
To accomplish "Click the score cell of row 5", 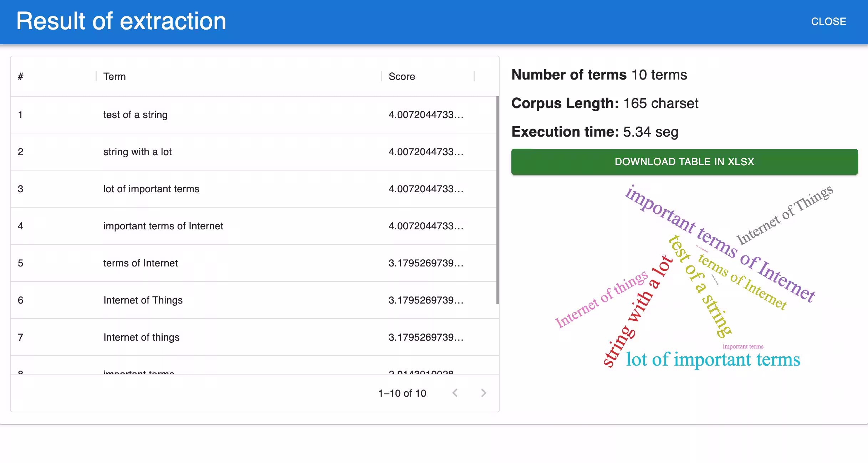I will [x=426, y=263].
